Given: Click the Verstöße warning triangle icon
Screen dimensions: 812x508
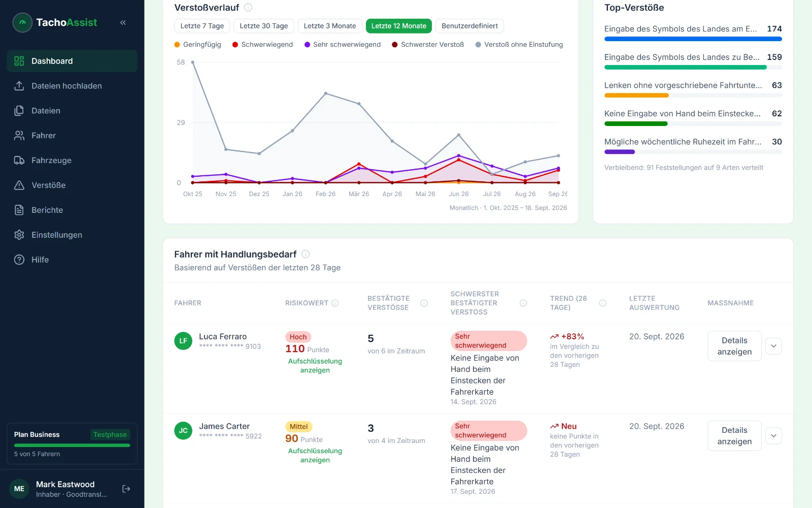Looking at the screenshot, I should tap(19, 185).
